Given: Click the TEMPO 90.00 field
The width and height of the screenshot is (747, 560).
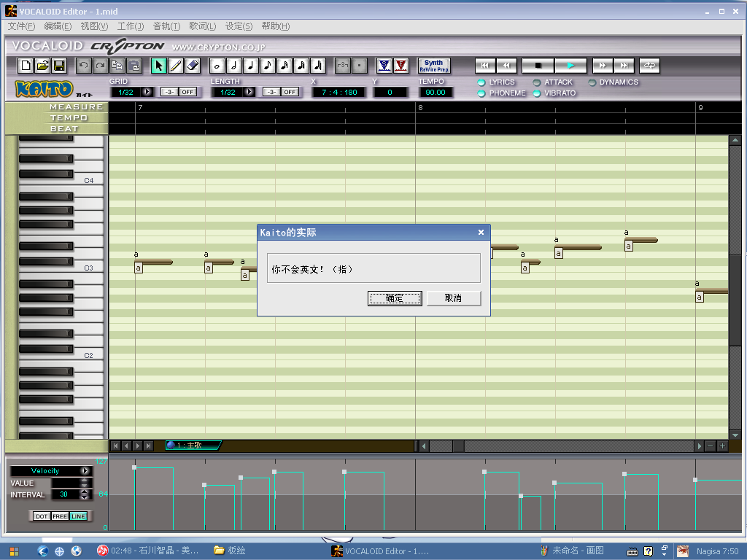Looking at the screenshot, I should 436,93.
